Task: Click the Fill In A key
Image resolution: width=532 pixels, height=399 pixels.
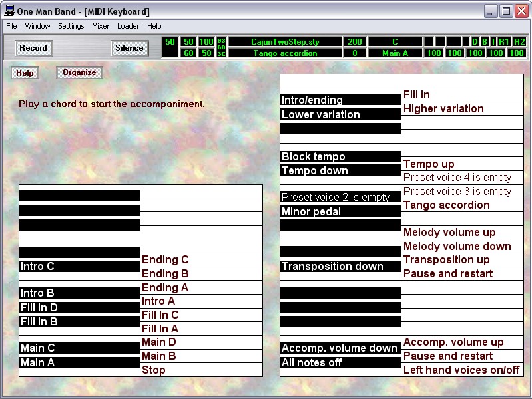Action: (202, 329)
